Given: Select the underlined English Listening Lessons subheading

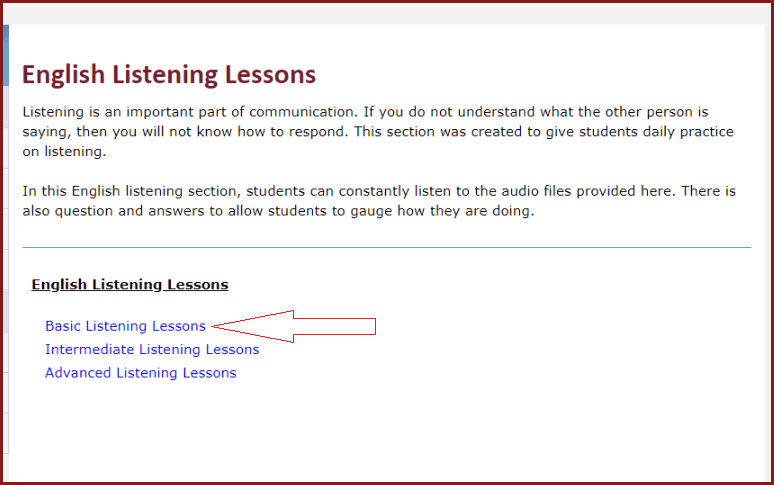Looking at the screenshot, I should 130,285.
